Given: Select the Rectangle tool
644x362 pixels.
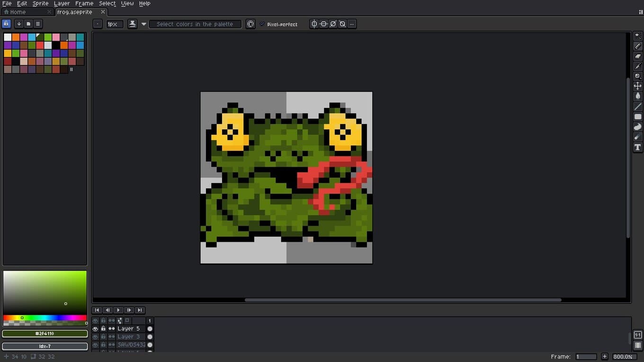Looking at the screenshot, I should pos(638,117).
